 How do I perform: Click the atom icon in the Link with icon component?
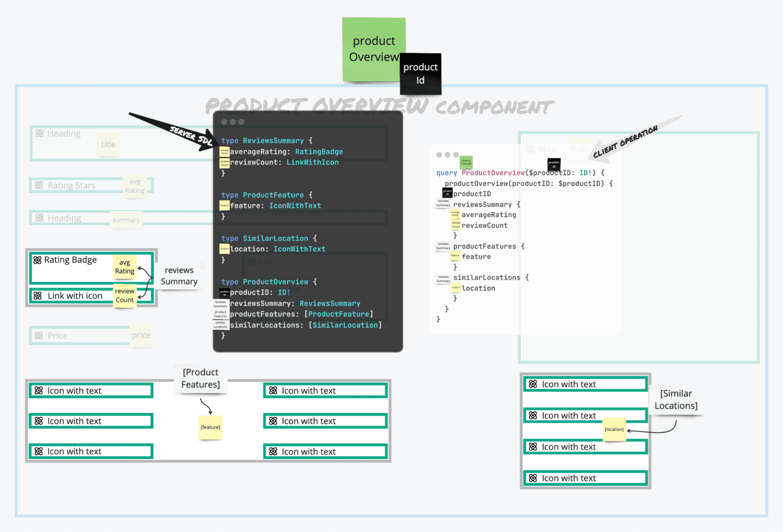point(38,296)
